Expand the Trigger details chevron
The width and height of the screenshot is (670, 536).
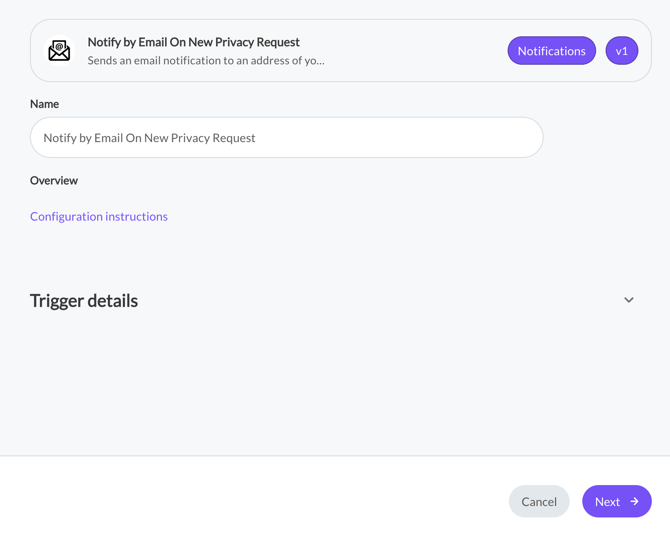tap(629, 300)
